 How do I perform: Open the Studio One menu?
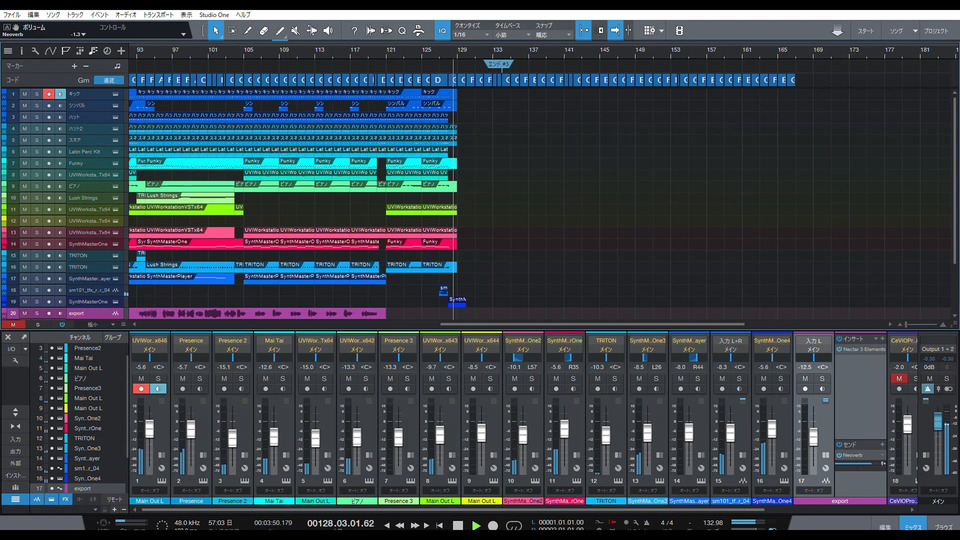pyautogui.click(x=214, y=15)
